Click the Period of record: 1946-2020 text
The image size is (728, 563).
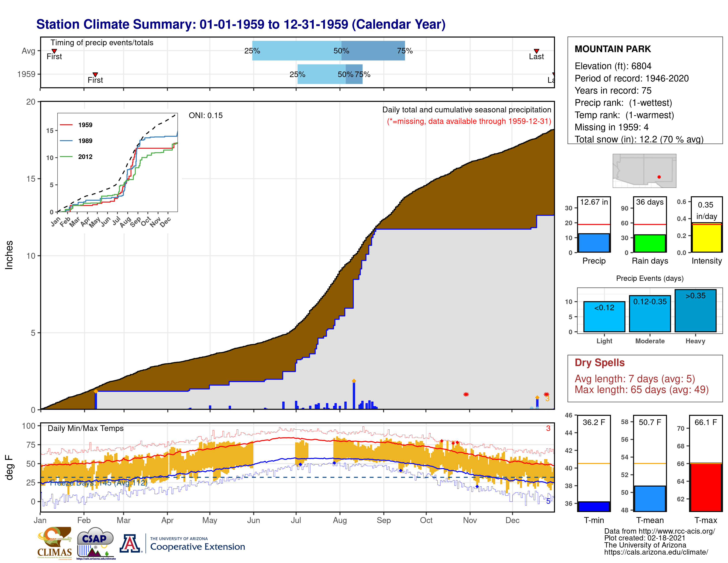coord(632,78)
